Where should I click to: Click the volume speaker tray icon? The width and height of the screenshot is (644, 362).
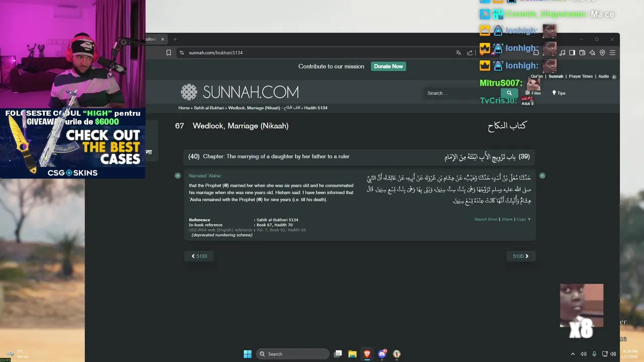(584, 354)
